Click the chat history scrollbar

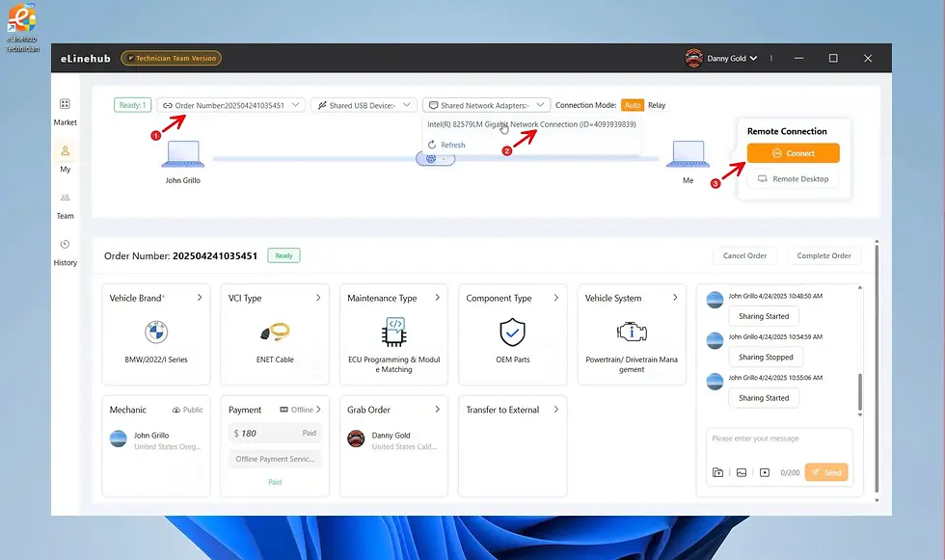coord(860,392)
